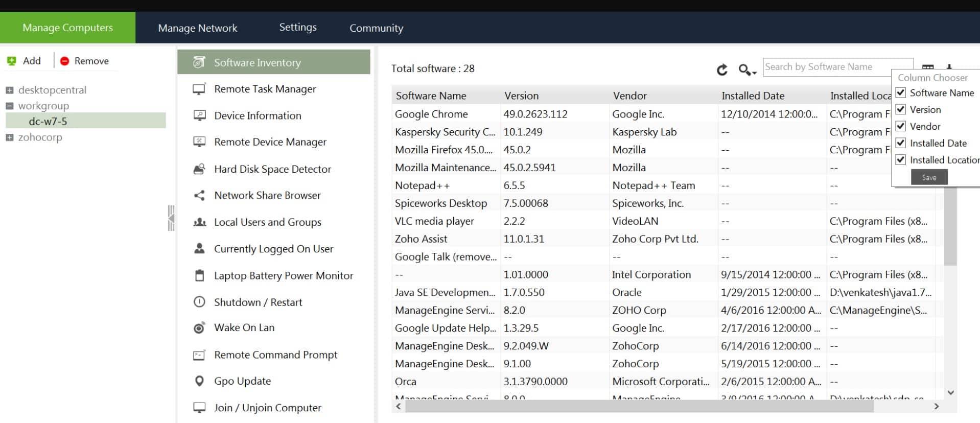Click the Remote Device Manager icon
Viewport: 980px width, 423px height.
(199, 142)
